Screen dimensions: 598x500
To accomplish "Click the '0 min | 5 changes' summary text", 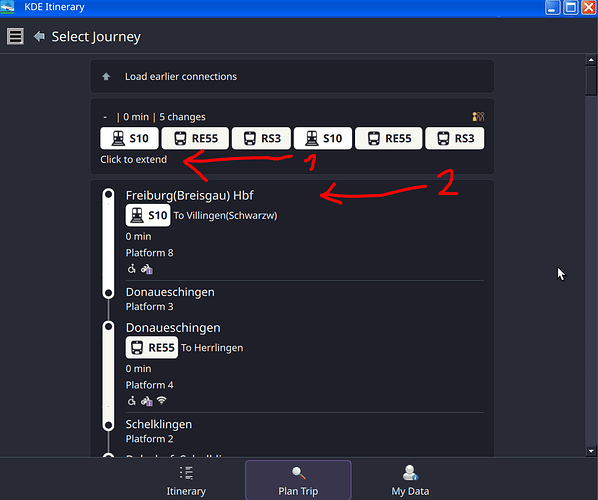I will tap(164, 117).
